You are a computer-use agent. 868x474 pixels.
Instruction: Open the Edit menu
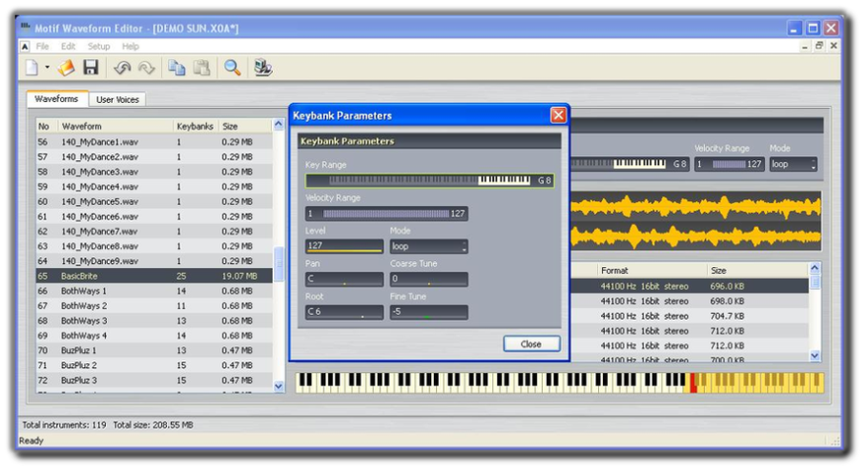point(68,47)
